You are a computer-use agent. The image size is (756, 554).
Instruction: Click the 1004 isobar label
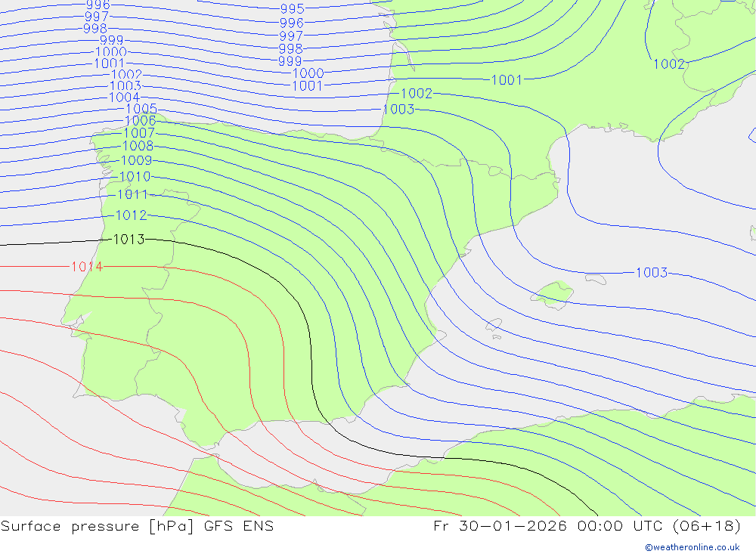[125, 97]
